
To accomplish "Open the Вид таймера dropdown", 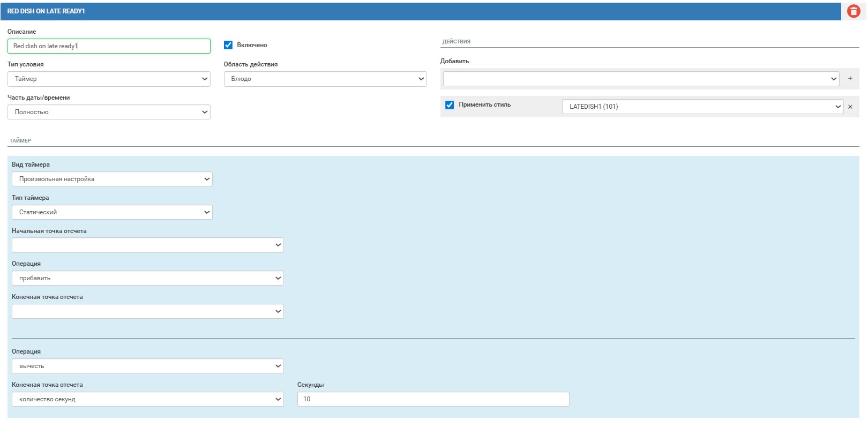I will [112, 179].
